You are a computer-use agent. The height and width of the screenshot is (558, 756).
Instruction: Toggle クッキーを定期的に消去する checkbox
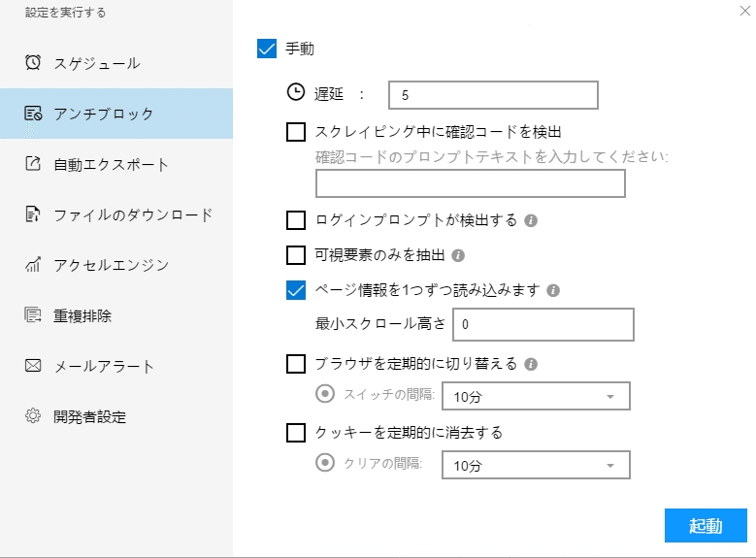297,433
